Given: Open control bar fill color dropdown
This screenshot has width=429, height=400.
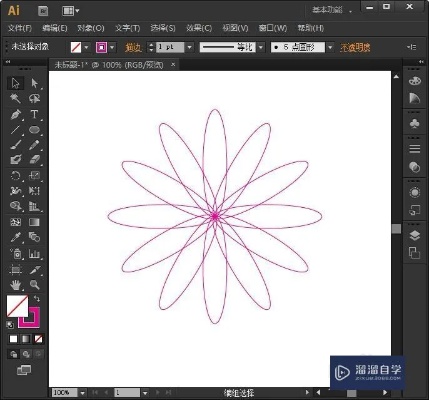Looking at the screenshot, I should click(87, 47).
